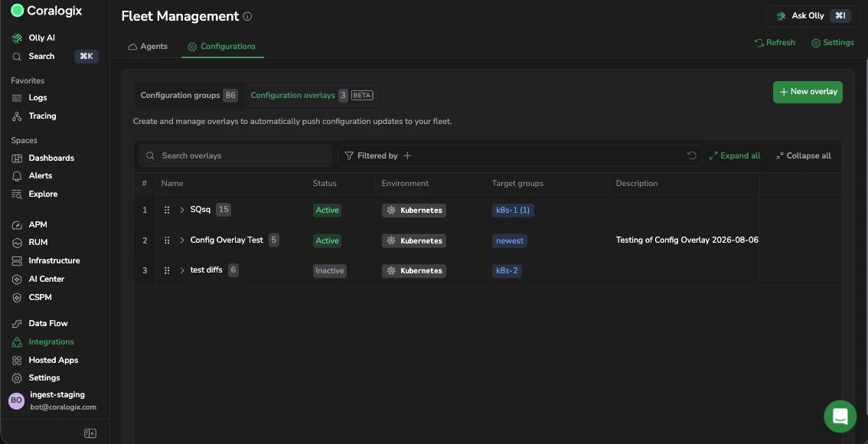Go to Dashboards
The width and height of the screenshot is (868, 444).
51,158
